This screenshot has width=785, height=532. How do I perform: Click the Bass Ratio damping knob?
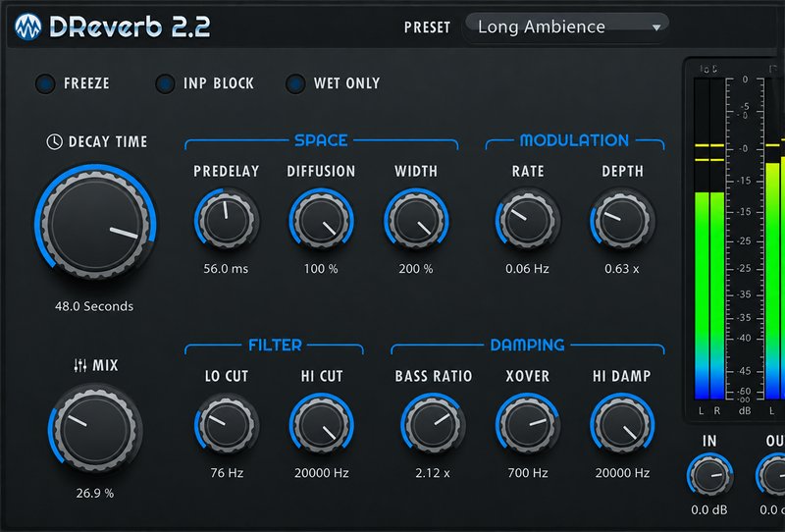[x=433, y=425]
